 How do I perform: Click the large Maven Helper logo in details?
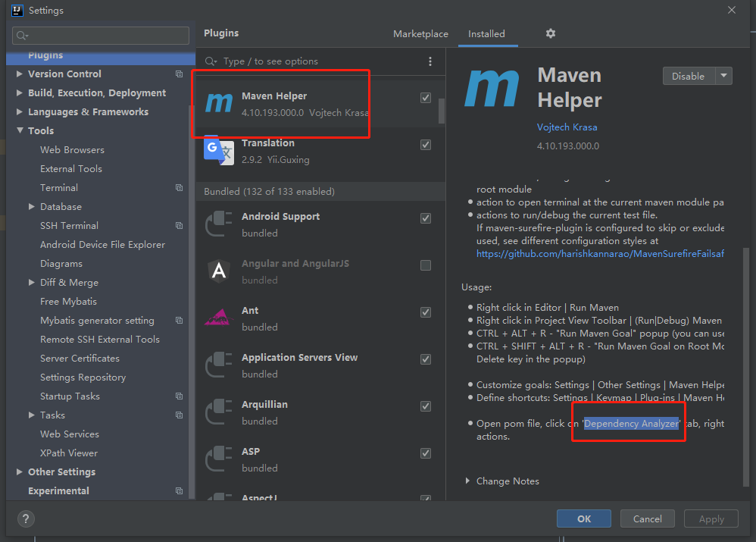coord(492,88)
